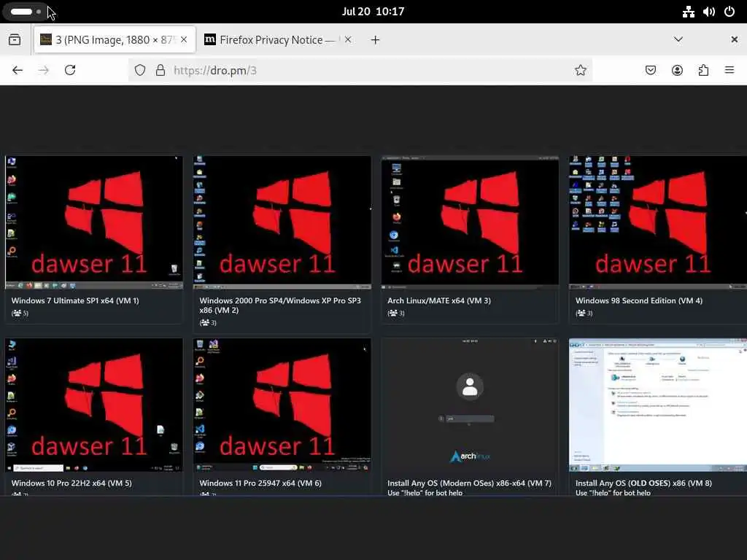The width and height of the screenshot is (747, 560).
Task: Open the tracking protection shield icon
Action: tap(139, 70)
